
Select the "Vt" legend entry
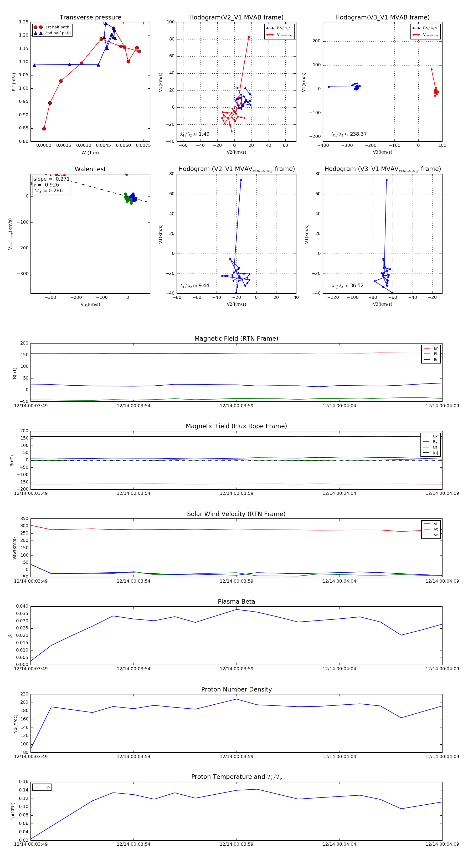pos(431,529)
